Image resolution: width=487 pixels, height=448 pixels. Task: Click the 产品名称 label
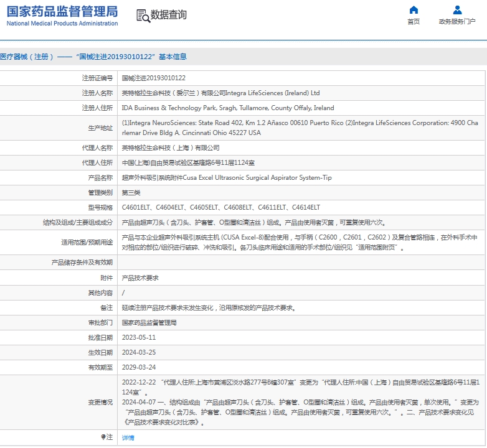(100, 178)
